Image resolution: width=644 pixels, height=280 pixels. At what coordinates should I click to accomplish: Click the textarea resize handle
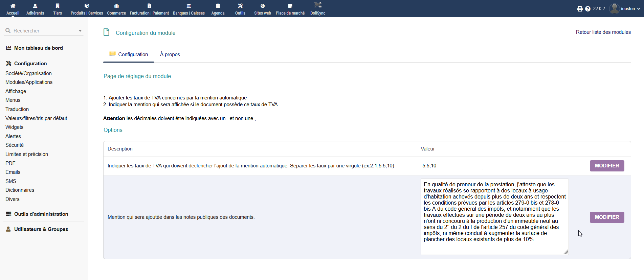566,252
